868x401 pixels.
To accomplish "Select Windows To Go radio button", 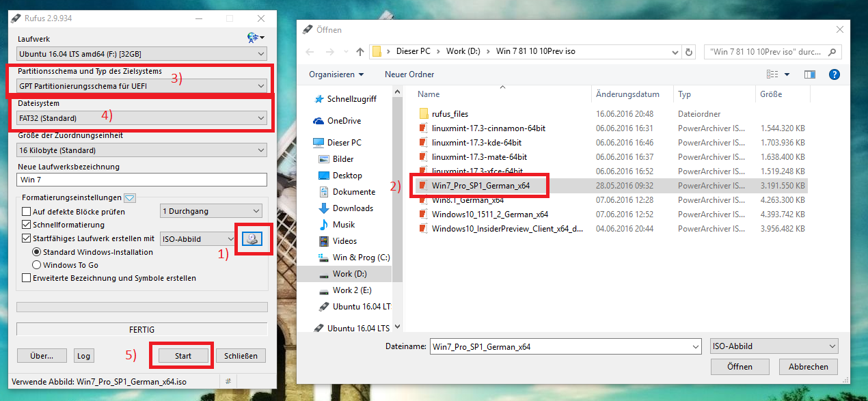I will click(x=37, y=265).
